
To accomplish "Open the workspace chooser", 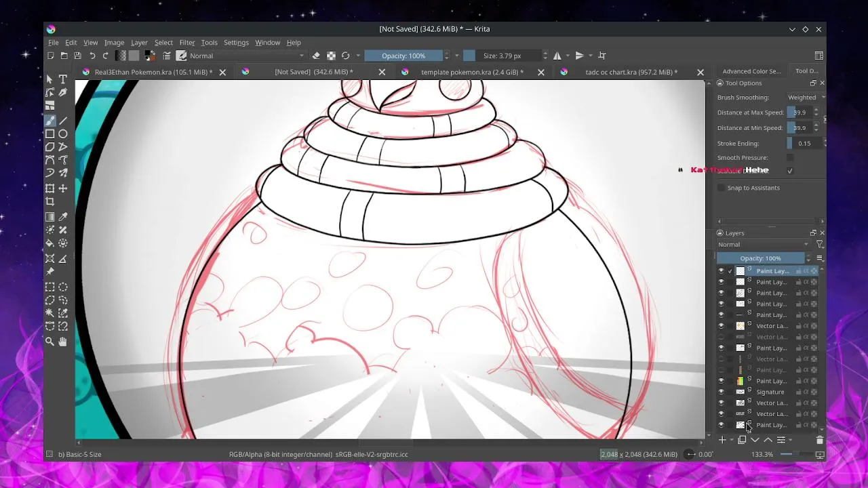I will 819,56.
